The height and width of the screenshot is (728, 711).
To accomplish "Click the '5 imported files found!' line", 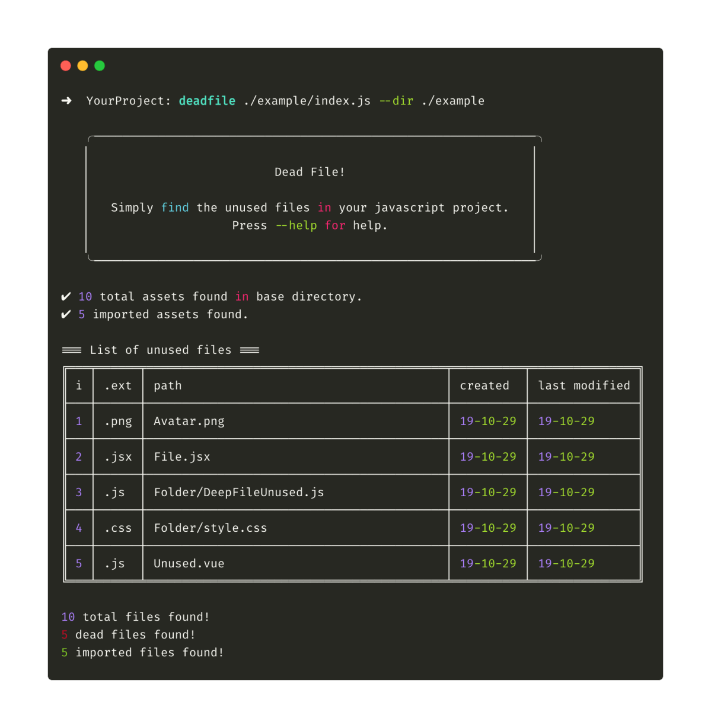I will pos(142,653).
